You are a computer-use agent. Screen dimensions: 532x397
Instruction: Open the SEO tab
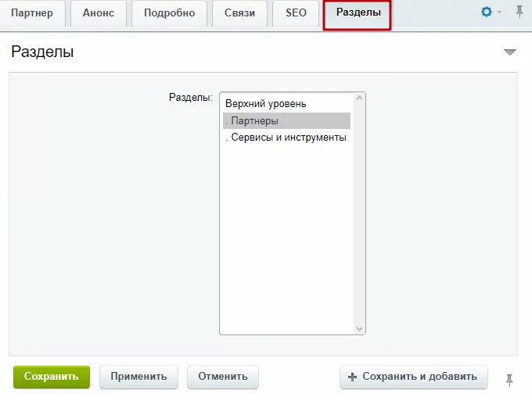[x=296, y=13]
